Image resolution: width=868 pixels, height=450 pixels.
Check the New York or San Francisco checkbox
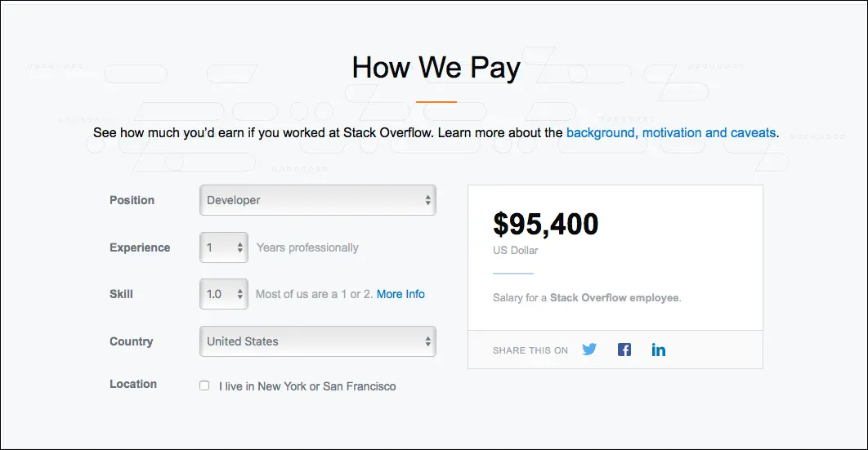pyautogui.click(x=204, y=385)
